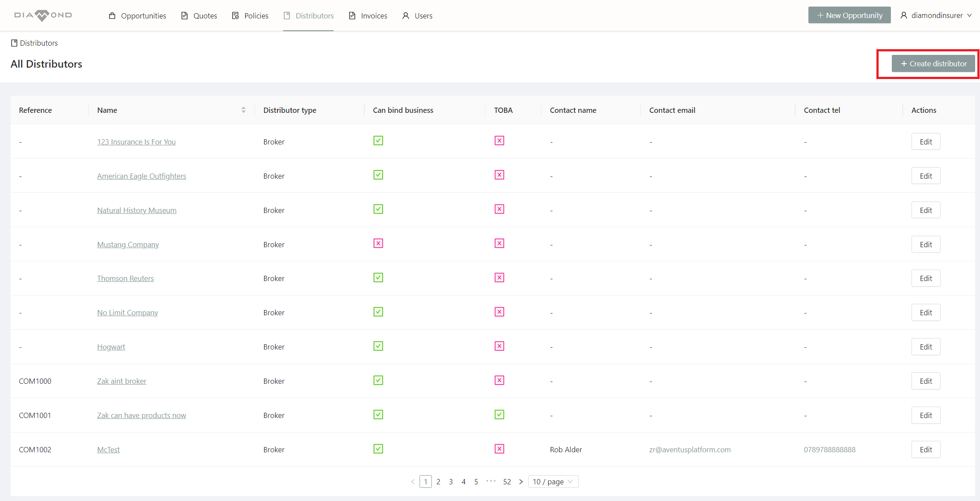
Task: Go to next pagination page arrow
Action: coord(521,482)
